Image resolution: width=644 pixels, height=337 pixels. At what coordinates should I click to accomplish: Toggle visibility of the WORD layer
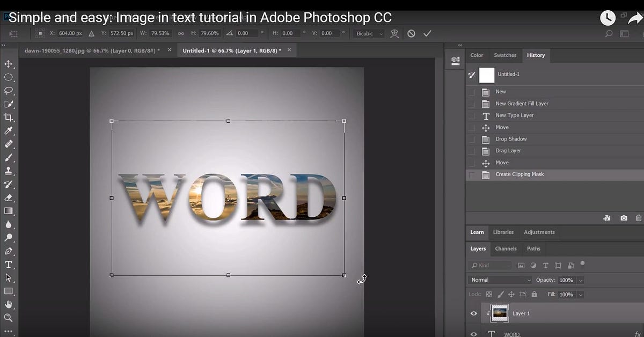473,334
